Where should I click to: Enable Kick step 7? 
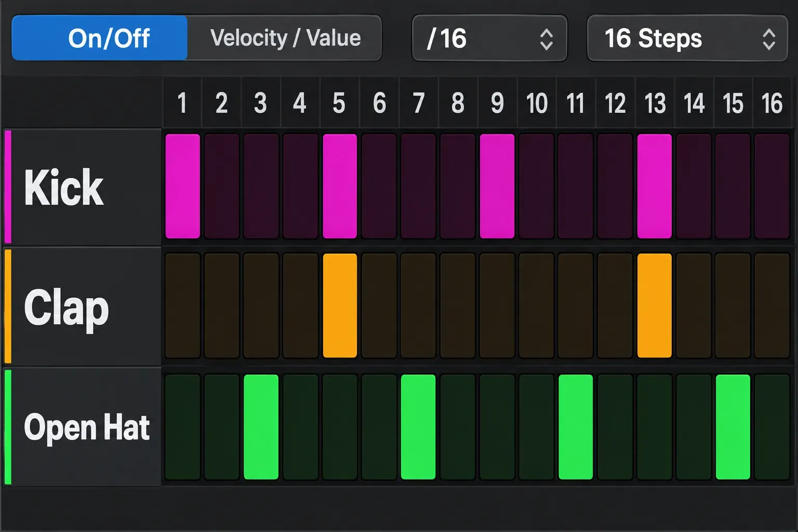418,187
